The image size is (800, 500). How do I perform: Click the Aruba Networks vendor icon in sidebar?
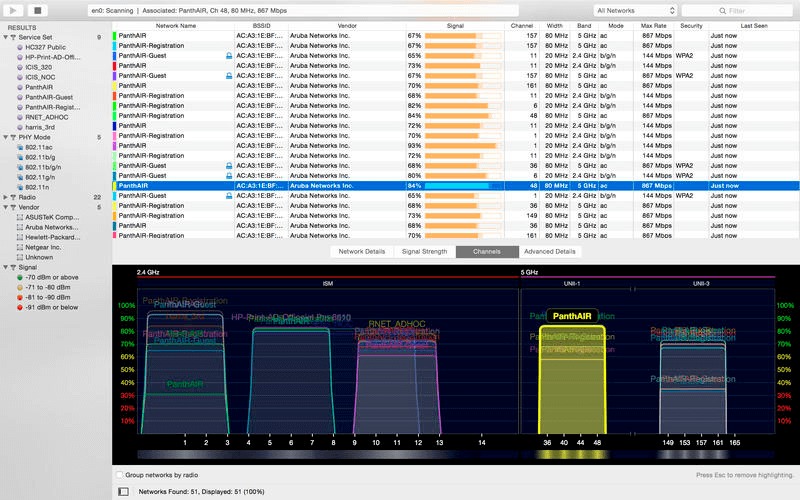pyautogui.click(x=18, y=227)
